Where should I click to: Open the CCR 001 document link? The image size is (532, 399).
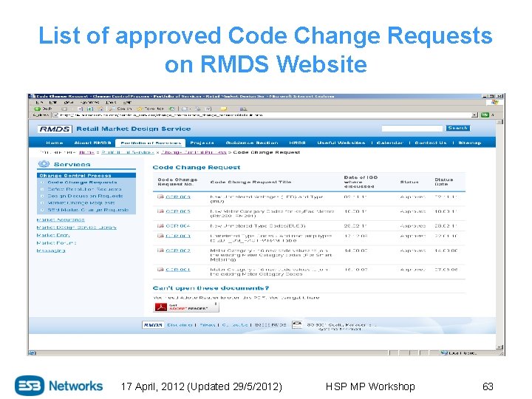pyautogui.click(x=178, y=270)
